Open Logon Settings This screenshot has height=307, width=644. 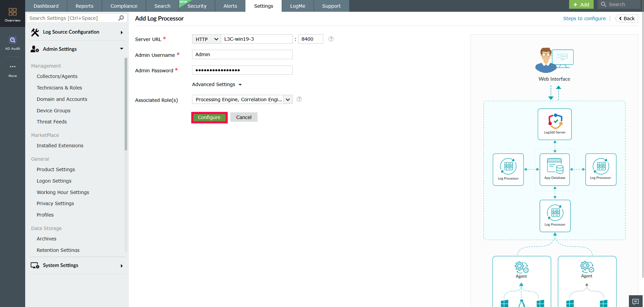[x=54, y=181]
